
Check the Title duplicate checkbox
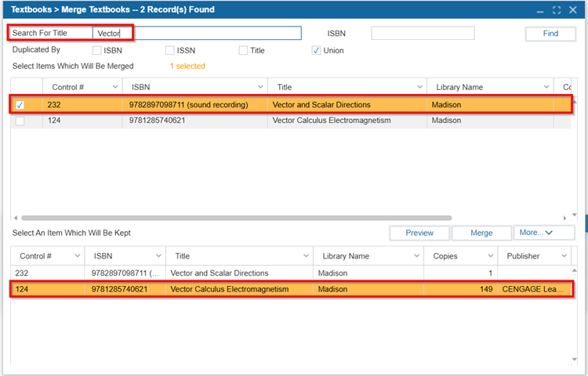243,50
